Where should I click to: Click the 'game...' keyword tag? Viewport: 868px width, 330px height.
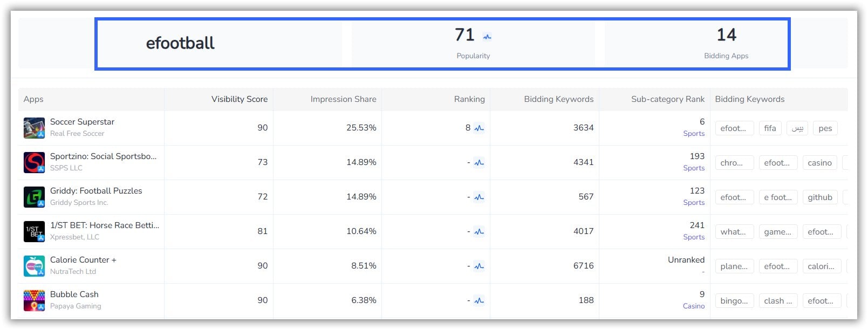click(778, 232)
